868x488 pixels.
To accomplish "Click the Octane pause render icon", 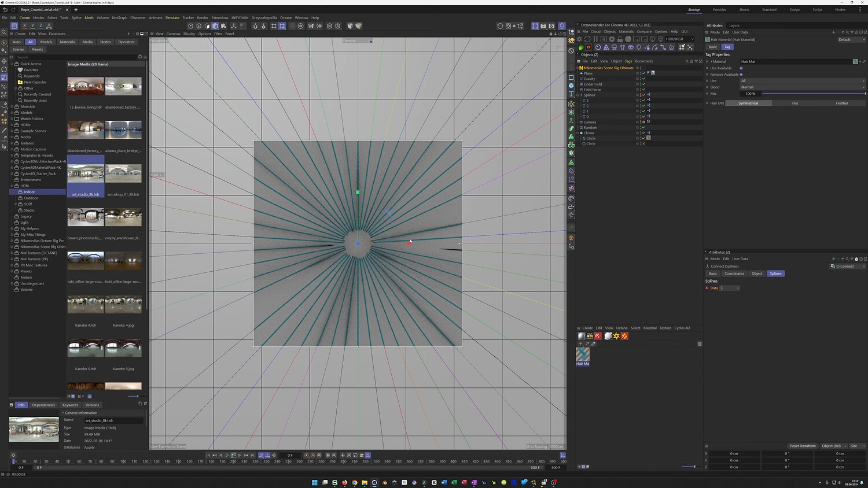I will point(595,39).
